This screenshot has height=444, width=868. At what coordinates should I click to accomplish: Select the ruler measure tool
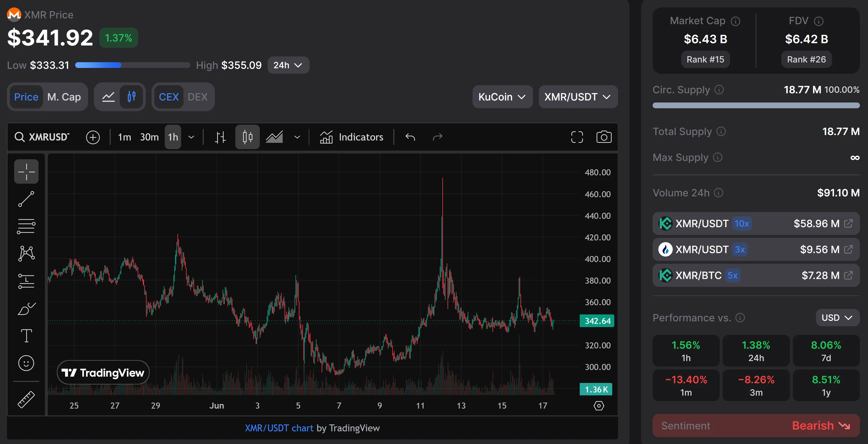click(x=26, y=400)
